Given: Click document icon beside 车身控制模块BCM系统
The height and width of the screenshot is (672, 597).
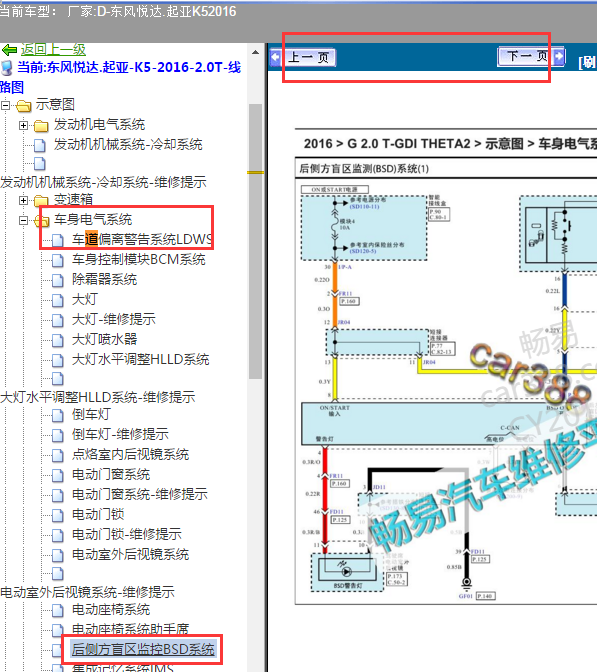Looking at the screenshot, I should pyautogui.click(x=58, y=260).
